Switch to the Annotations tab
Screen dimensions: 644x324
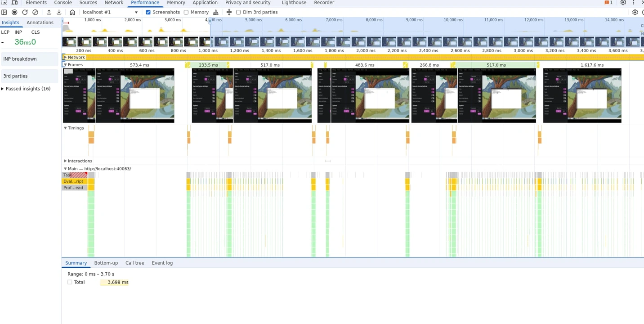pyautogui.click(x=40, y=22)
